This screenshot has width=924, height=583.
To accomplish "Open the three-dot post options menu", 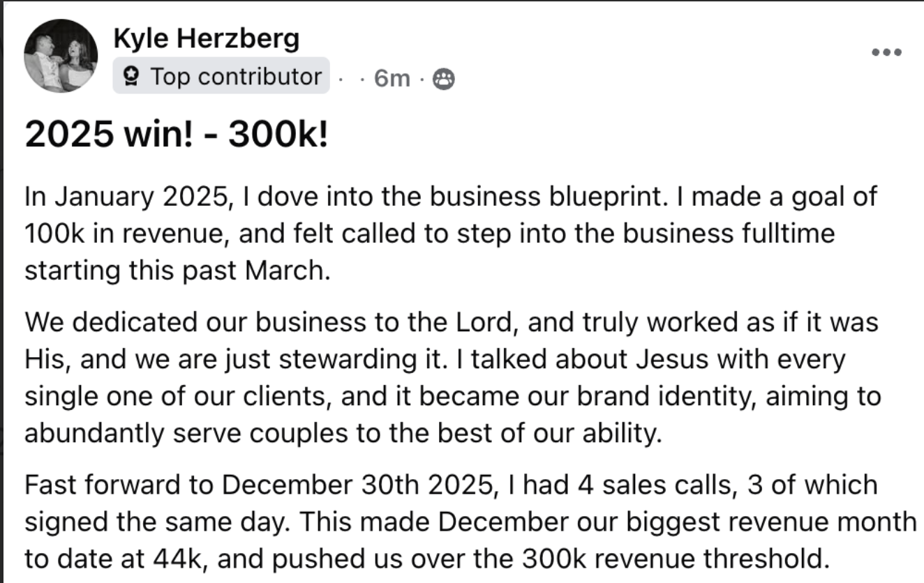I will (x=887, y=52).
